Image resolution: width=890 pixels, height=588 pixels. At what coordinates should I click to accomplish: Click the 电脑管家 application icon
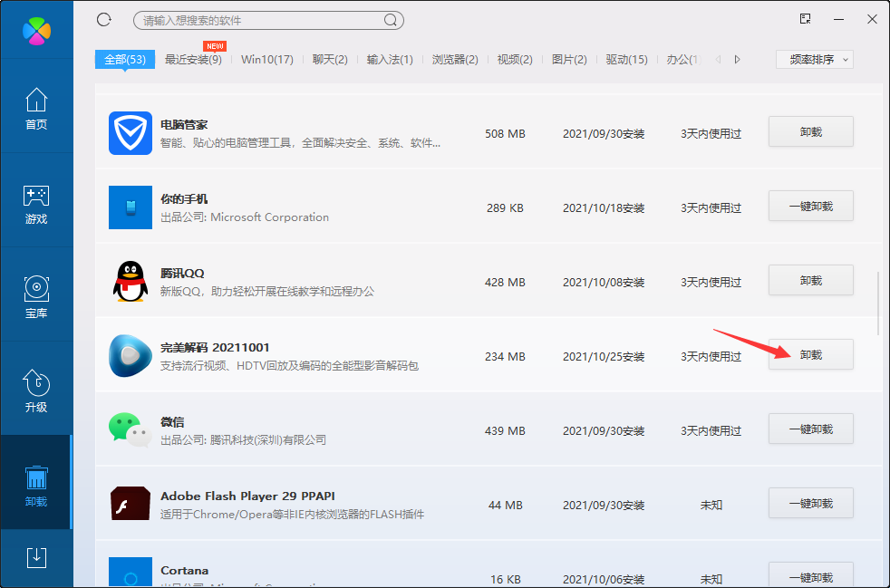pos(130,133)
